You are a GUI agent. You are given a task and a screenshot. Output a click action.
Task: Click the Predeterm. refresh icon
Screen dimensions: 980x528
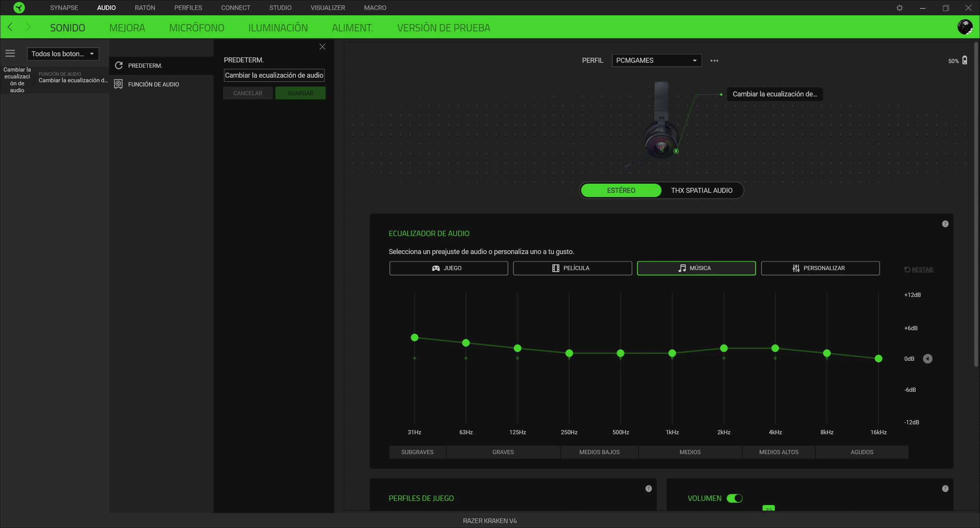[119, 65]
